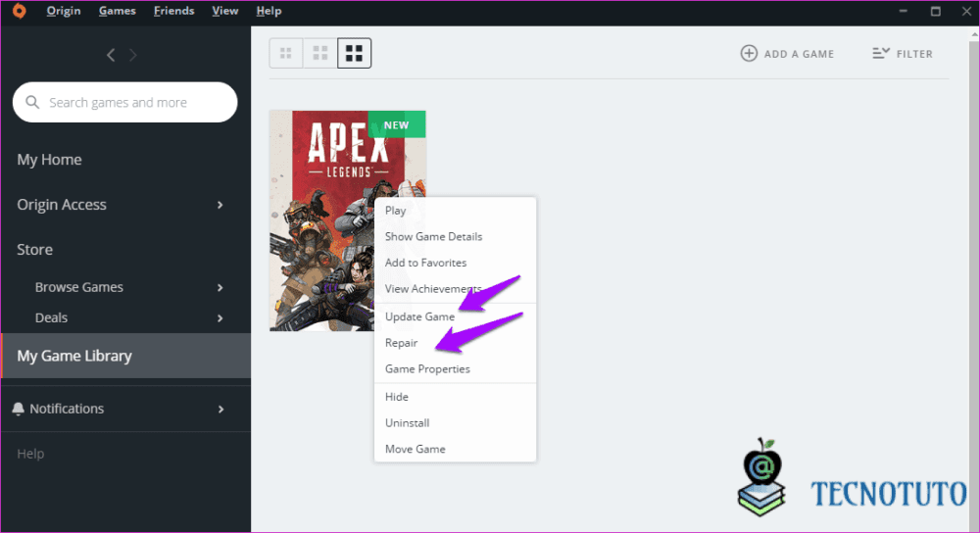Open the Store section
Viewport: 980px width, 533px height.
(35, 249)
